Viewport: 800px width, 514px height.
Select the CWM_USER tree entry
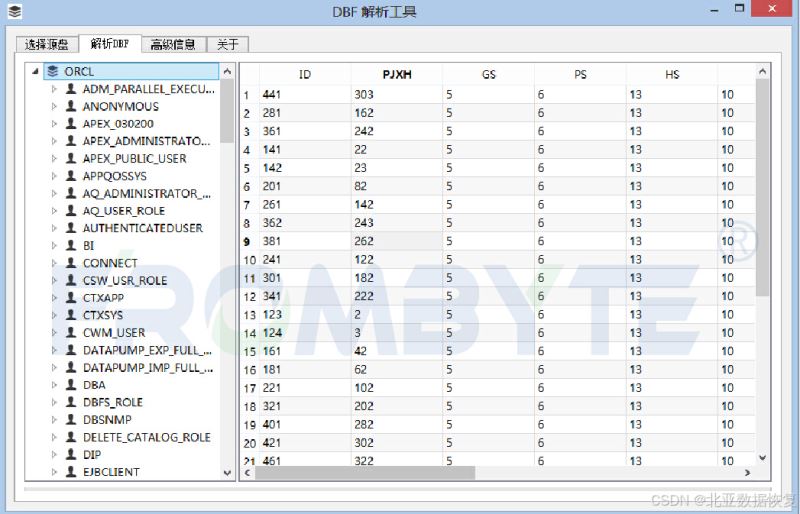pos(113,333)
